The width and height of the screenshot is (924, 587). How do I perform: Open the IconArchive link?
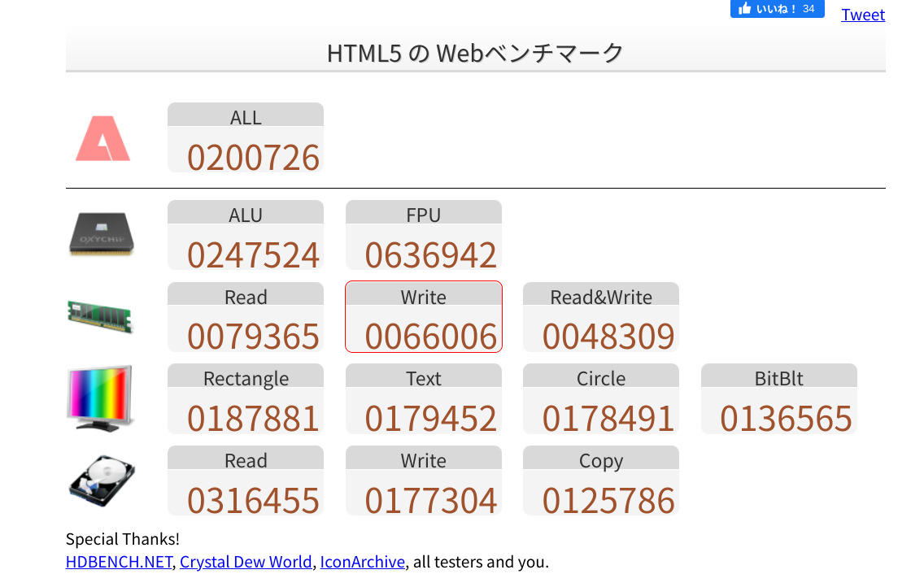tap(362, 562)
